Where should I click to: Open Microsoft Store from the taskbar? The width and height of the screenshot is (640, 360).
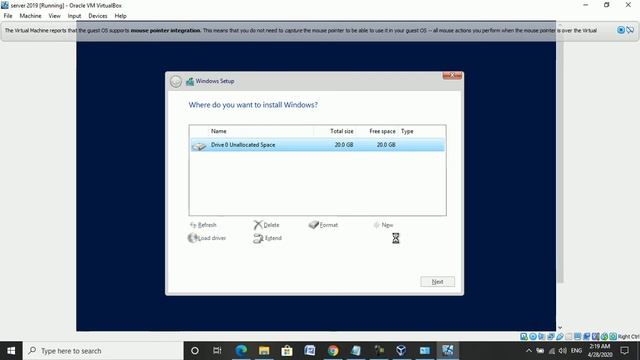click(x=287, y=351)
